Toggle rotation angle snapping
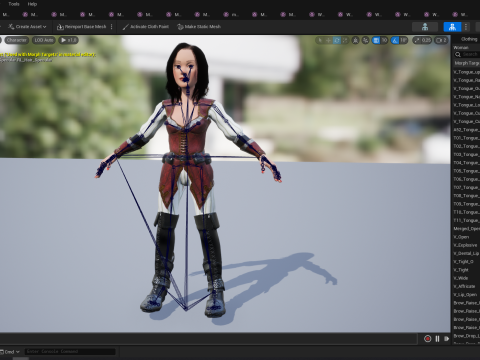This screenshot has height=360, width=480. (395, 40)
